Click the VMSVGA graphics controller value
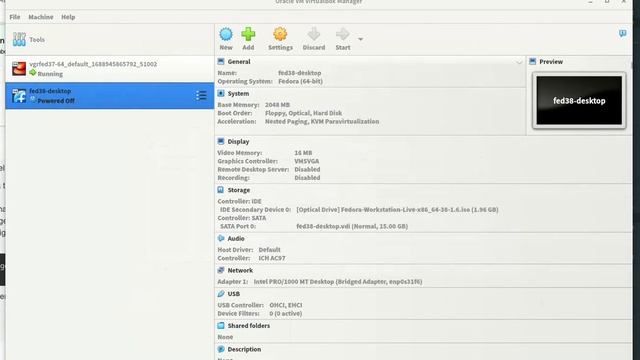Viewport: 640px width, 360px height. point(307,161)
